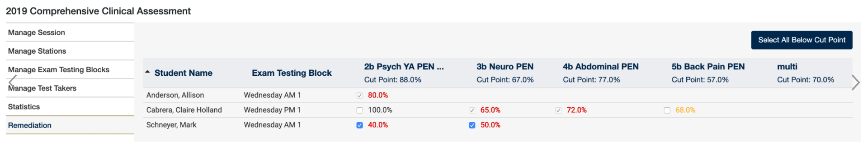Uncheck Schneyer's 50.0% Neuro checkbox

tap(472, 125)
